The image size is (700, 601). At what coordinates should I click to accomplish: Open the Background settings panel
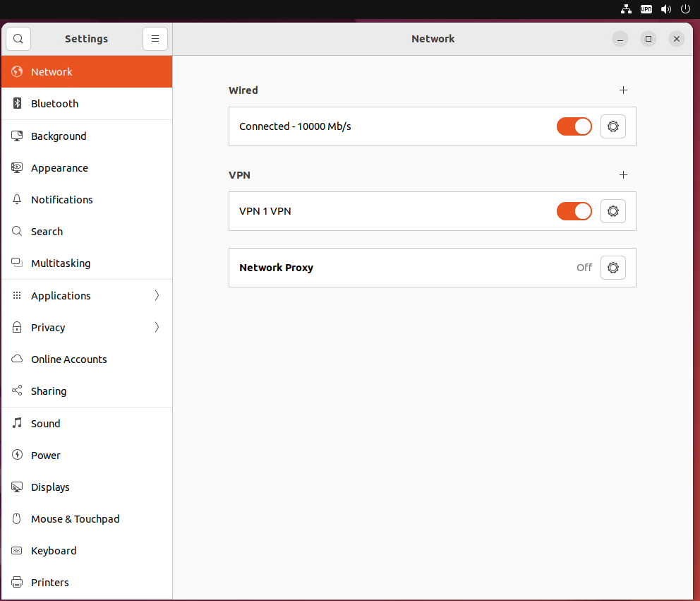click(87, 136)
